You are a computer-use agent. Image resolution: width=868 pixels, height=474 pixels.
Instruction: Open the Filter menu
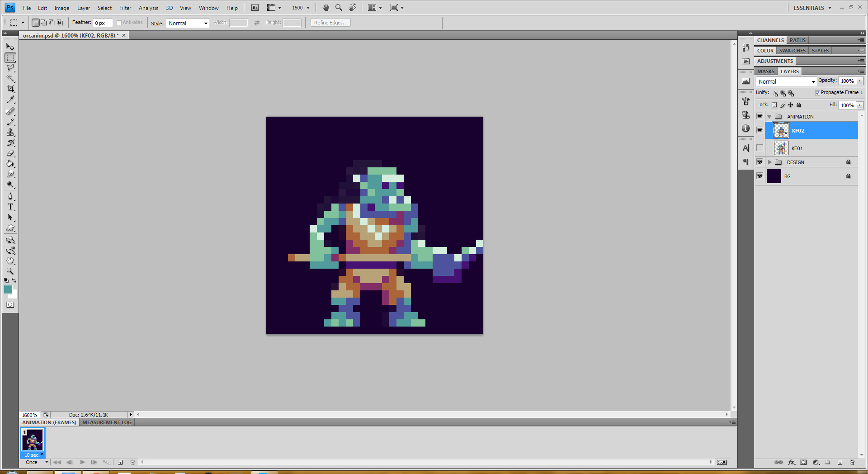tap(125, 8)
